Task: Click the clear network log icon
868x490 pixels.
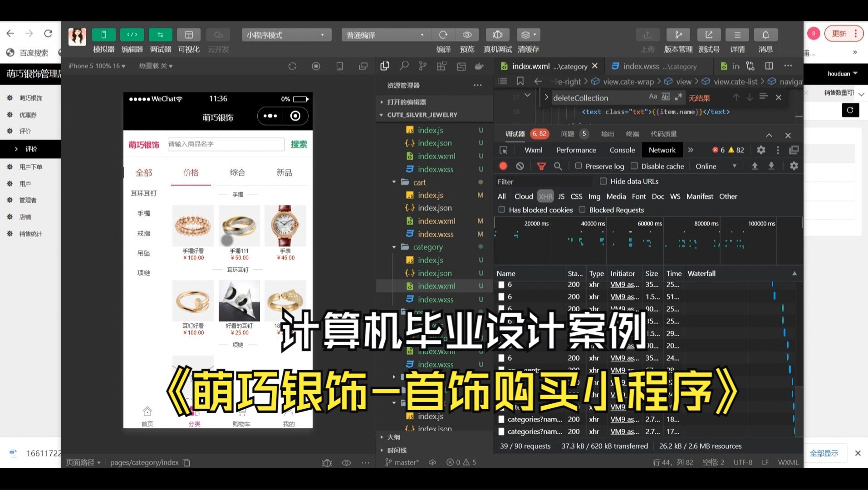Action: pos(520,166)
